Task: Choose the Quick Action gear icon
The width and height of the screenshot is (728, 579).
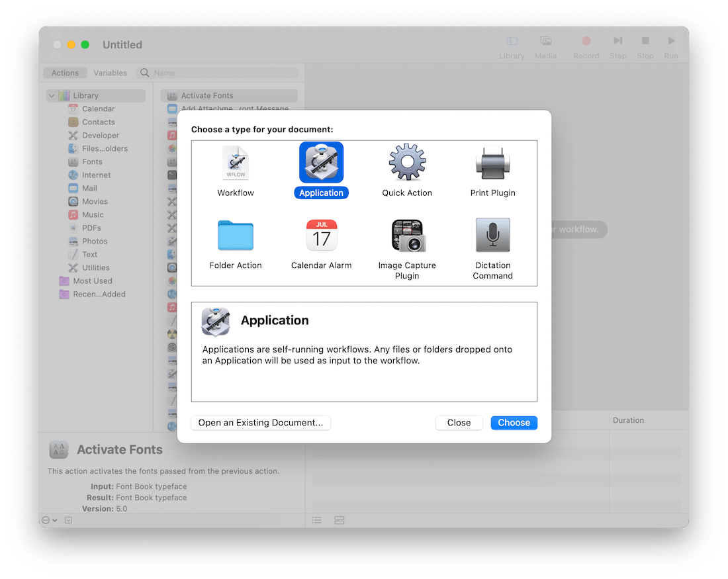Action: (x=407, y=163)
